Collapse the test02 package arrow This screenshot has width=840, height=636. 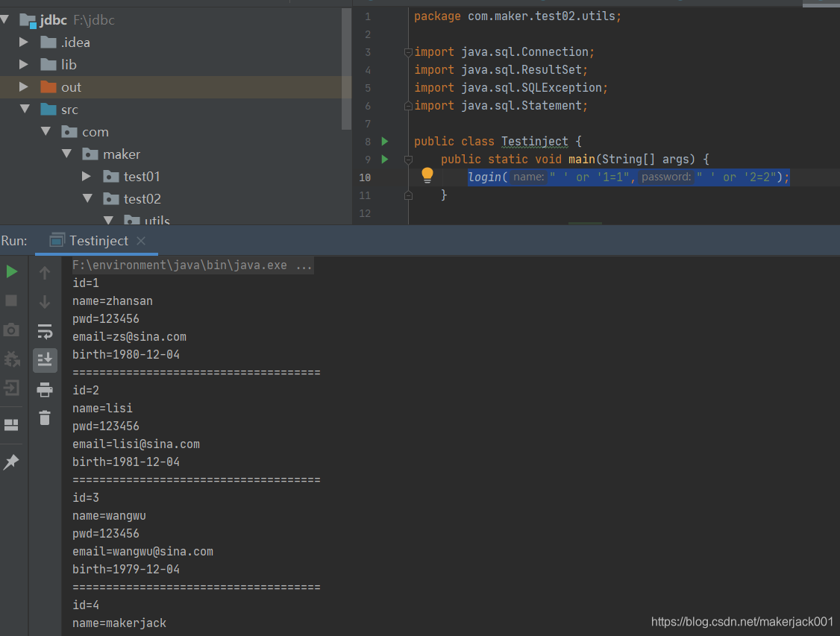click(88, 198)
